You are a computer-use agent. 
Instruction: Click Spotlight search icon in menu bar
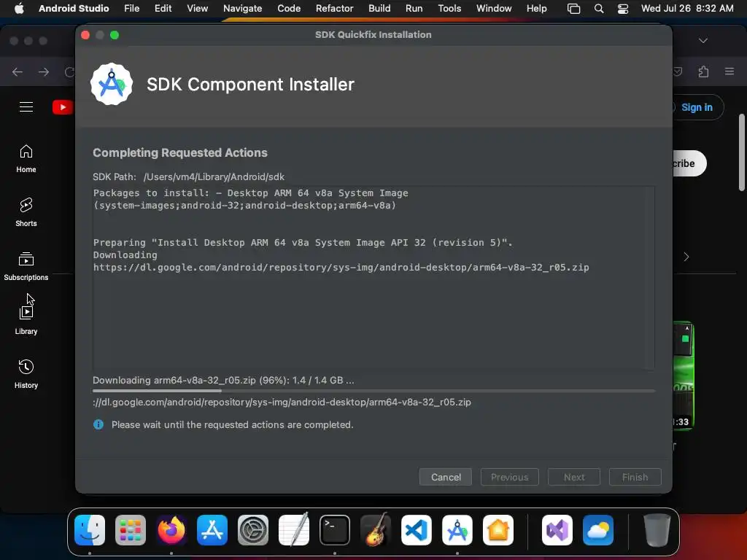(599, 9)
